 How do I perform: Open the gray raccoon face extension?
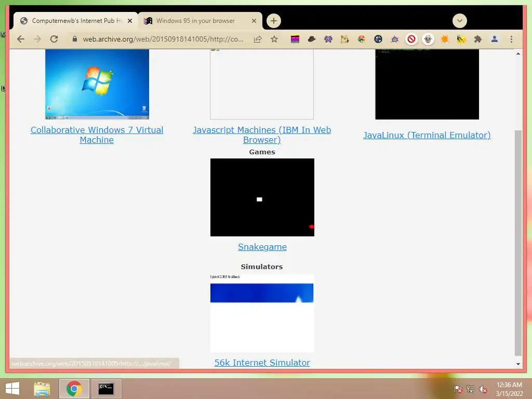pyautogui.click(x=428, y=39)
